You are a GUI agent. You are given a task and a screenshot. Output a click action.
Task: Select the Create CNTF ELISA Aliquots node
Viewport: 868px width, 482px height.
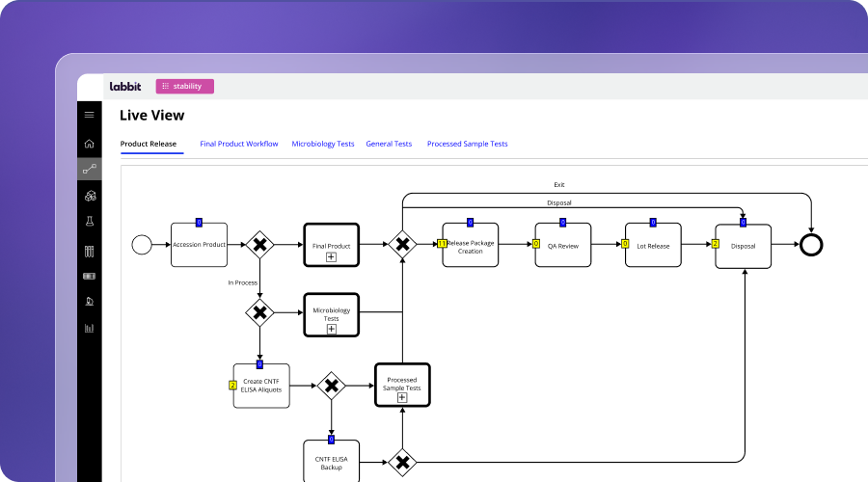click(261, 386)
